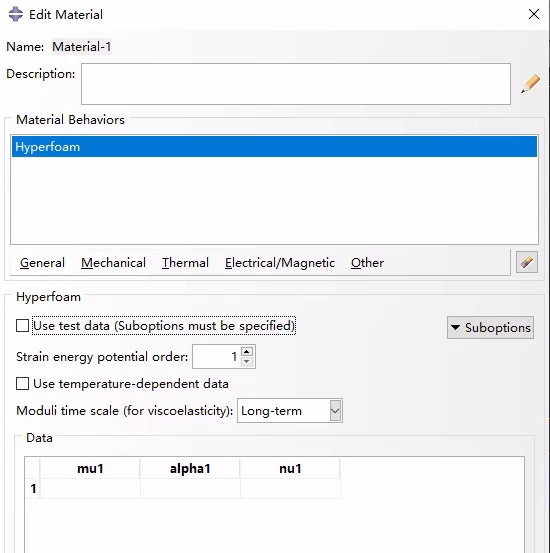Image resolution: width=550 pixels, height=553 pixels.
Task: Select row 1 header in Data table
Action: click(x=33, y=488)
